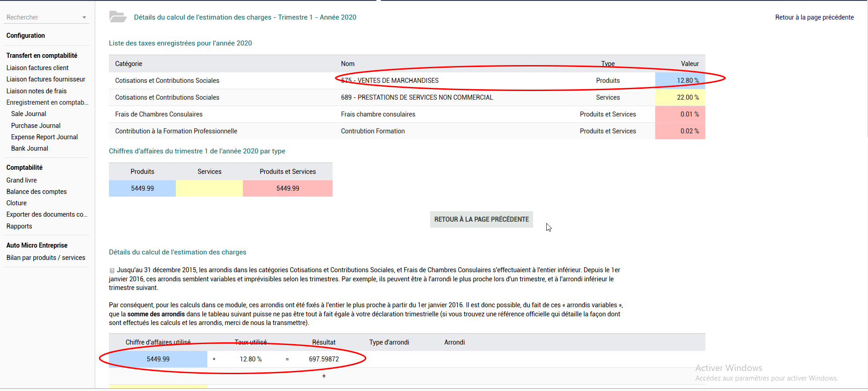Image resolution: width=868 pixels, height=391 pixels.
Task: Open the Expense Report Journal
Action: [44, 137]
